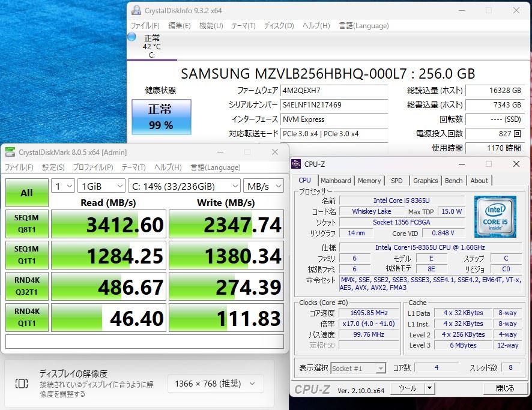Click the 総読込量 value 16328 GB
This screenshot has height=410, width=532.
tap(495, 91)
